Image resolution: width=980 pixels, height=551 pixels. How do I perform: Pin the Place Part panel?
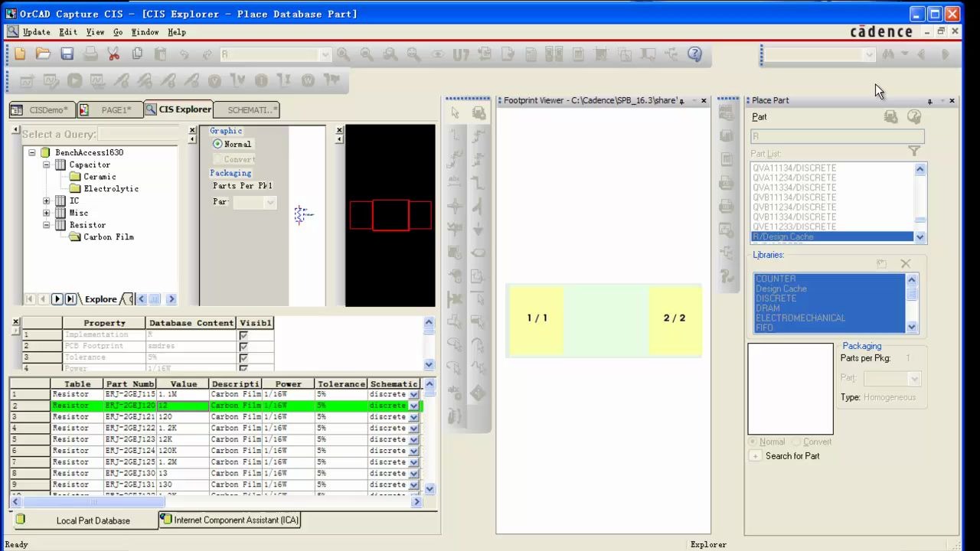[x=929, y=101]
